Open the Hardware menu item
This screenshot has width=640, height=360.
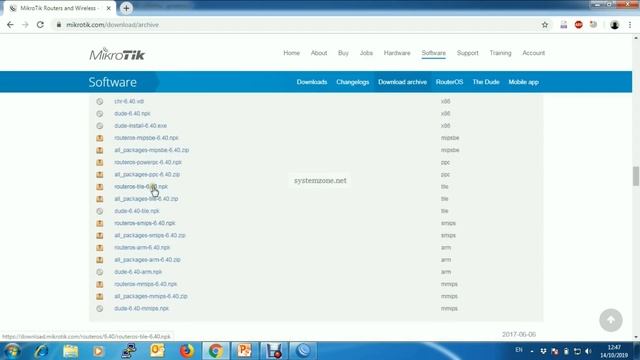coord(397,53)
